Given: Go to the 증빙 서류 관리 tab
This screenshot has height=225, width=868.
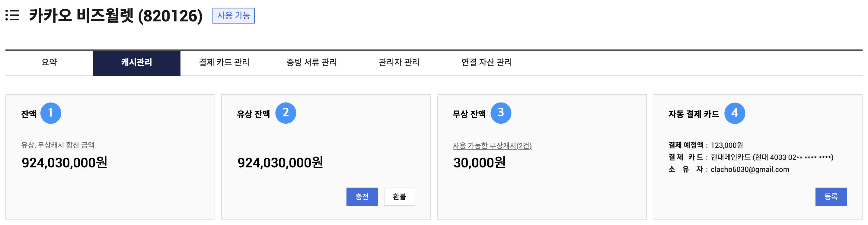Looking at the screenshot, I should coord(311,63).
